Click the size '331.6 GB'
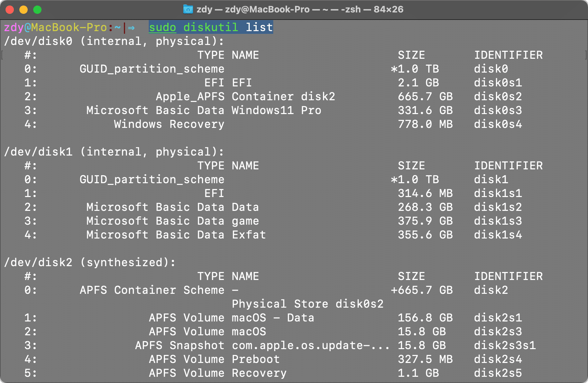588x383 pixels. point(425,111)
